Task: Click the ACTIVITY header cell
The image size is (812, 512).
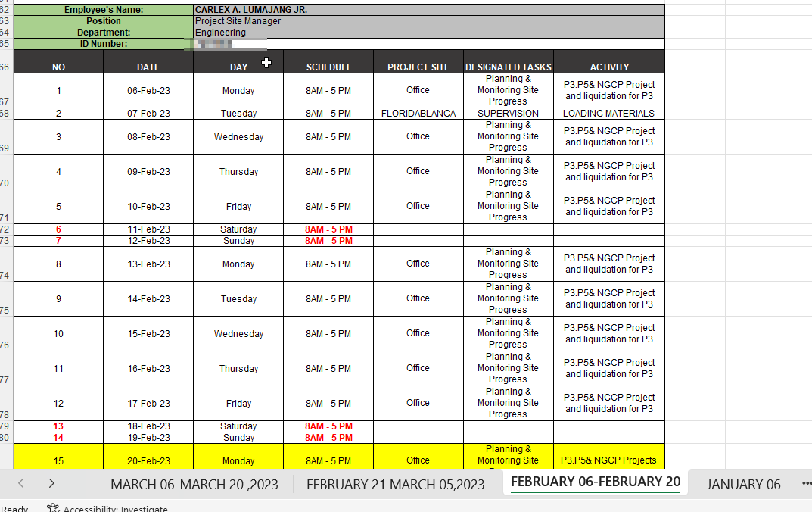Action: pos(609,61)
